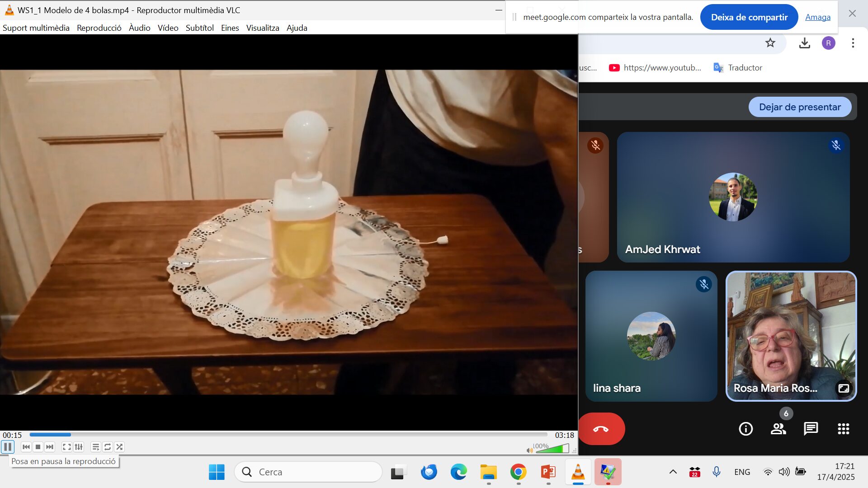Mute VLC using the speaker icon

[x=529, y=450]
